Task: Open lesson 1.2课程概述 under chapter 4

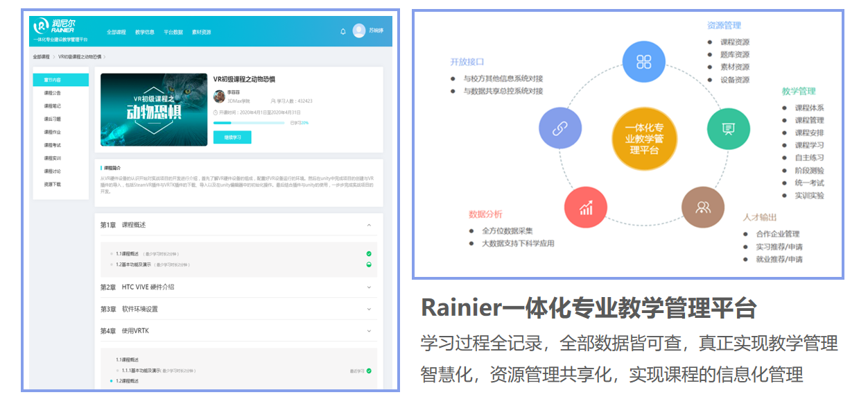Action: pyautogui.click(x=127, y=381)
